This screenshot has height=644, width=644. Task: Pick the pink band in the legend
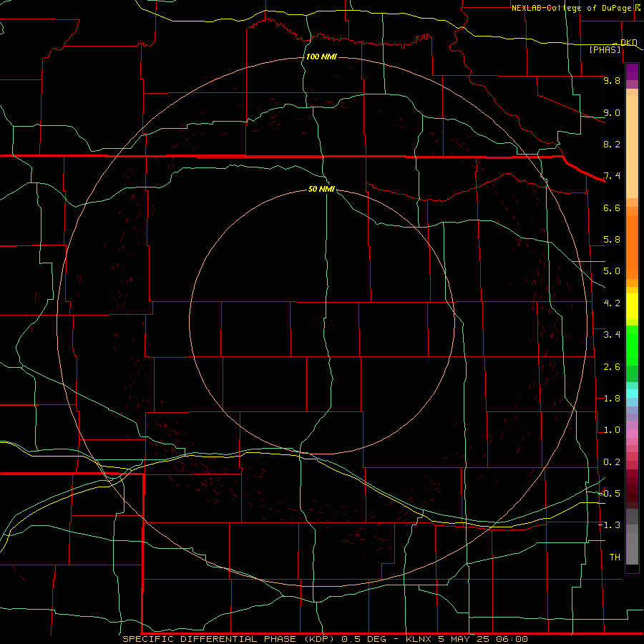click(x=632, y=434)
